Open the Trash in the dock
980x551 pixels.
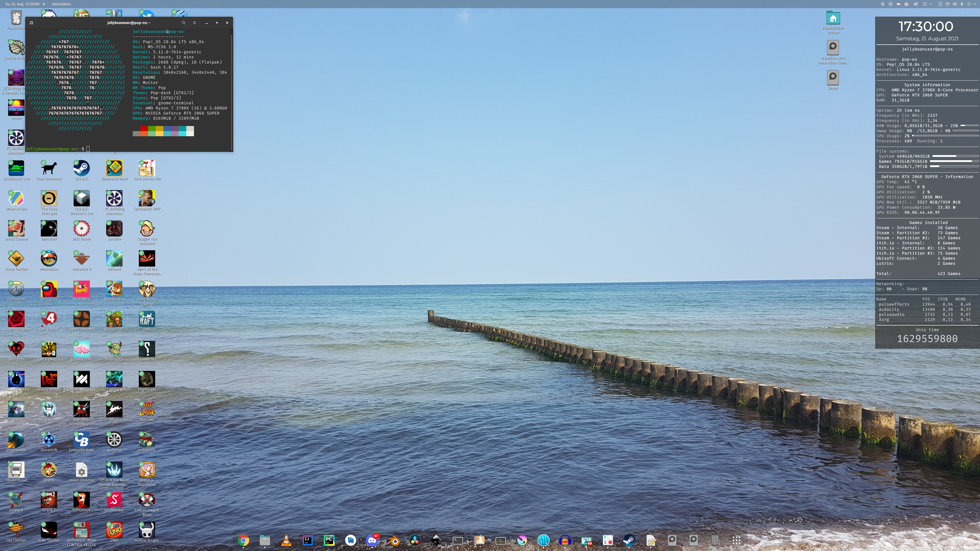pos(715,540)
